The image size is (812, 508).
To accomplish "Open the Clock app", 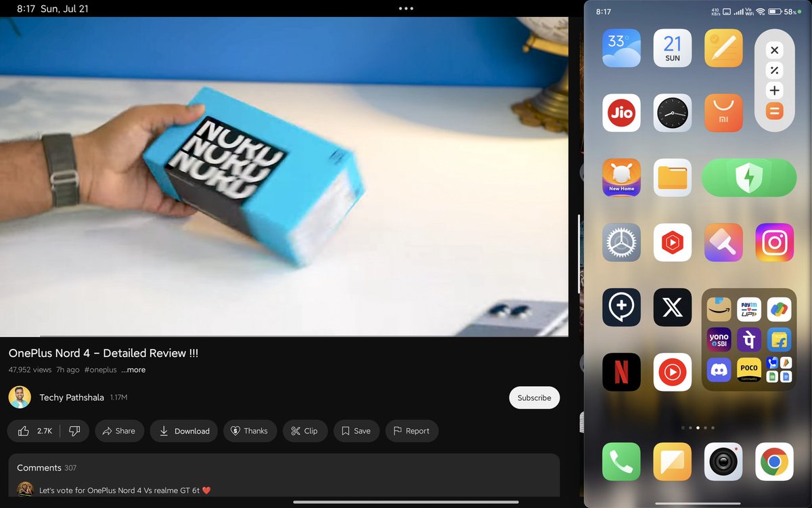I will (673, 112).
